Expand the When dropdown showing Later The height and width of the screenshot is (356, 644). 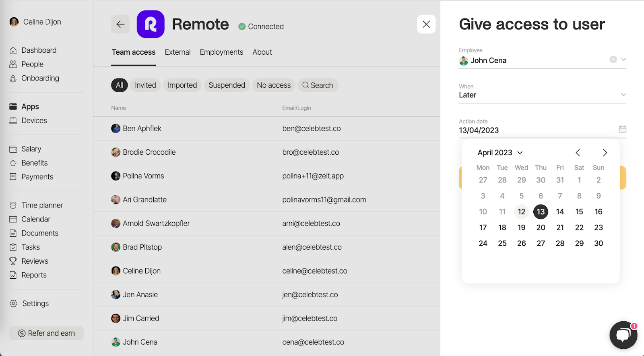(542, 95)
